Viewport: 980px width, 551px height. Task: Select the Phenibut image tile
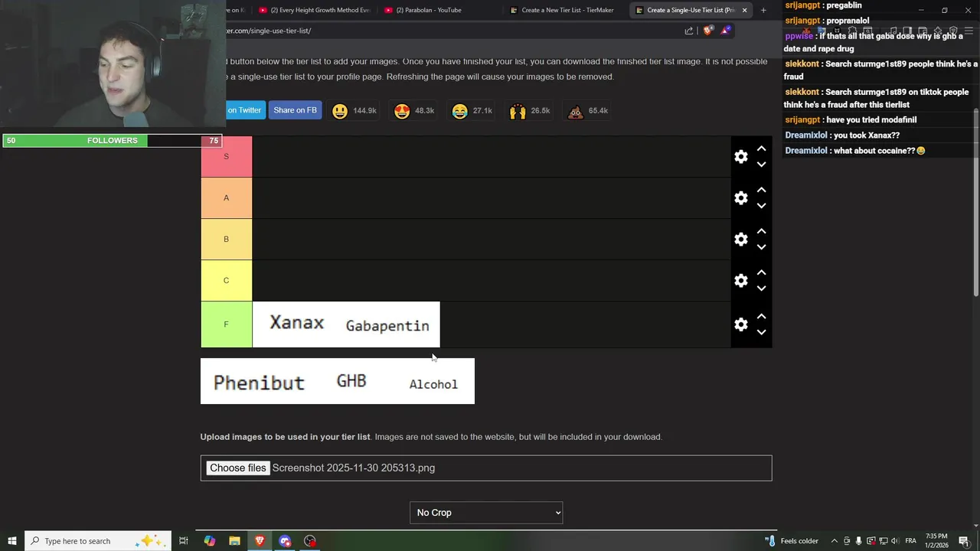pyautogui.click(x=259, y=381)
